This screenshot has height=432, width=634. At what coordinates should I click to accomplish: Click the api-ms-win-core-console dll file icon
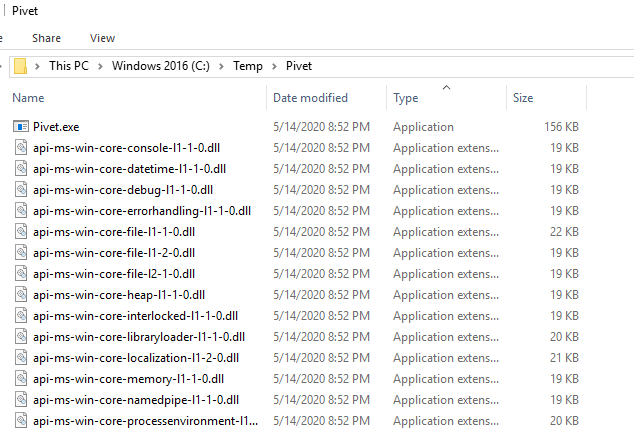click(22, 148)
